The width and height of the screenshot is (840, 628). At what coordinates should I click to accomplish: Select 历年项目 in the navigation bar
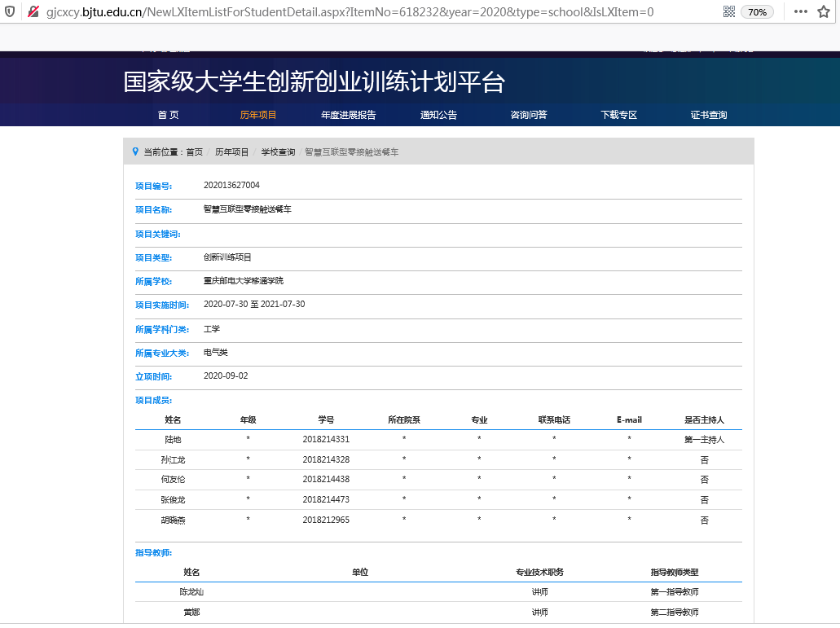258,115
